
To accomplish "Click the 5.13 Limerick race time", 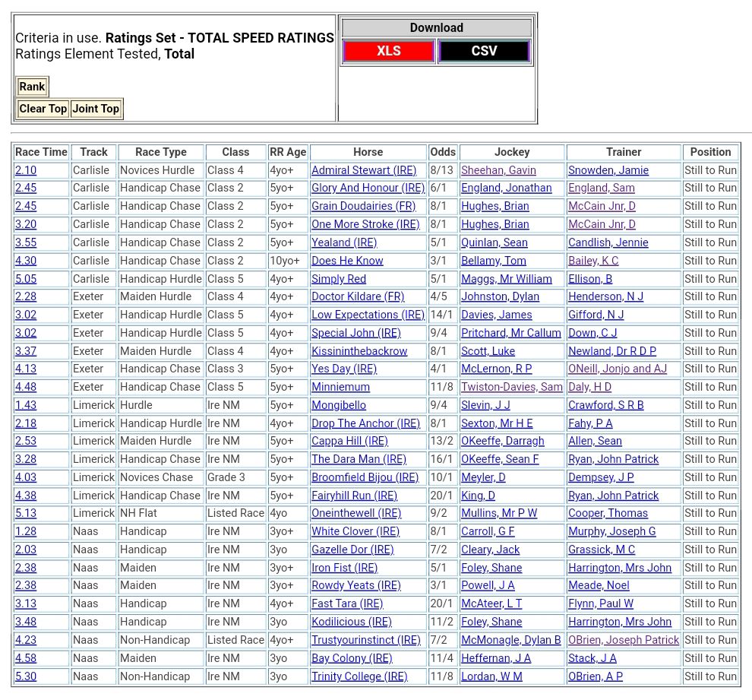I will [x=26, y=513].
